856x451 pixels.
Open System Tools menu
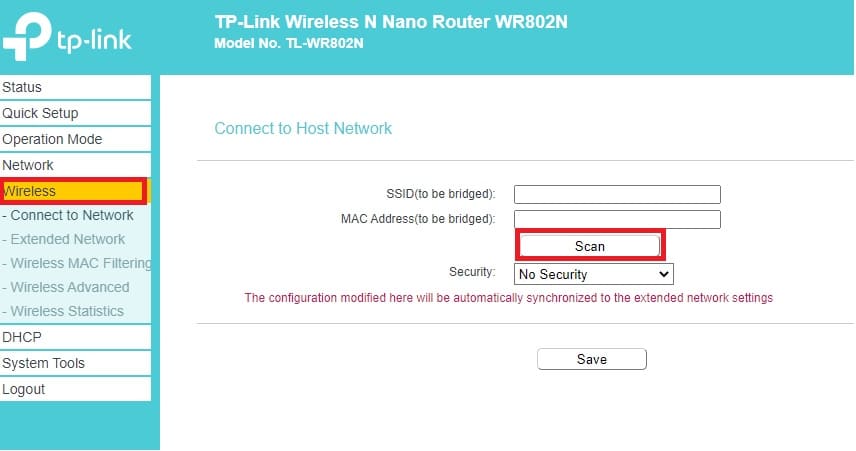75,363
